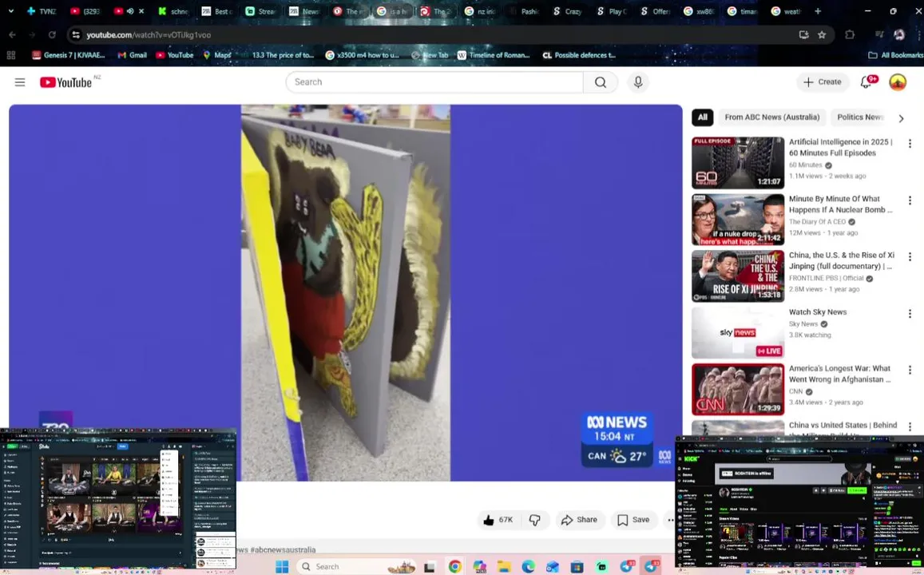Select the From ABC News (Australia) chip

point(772,117)
